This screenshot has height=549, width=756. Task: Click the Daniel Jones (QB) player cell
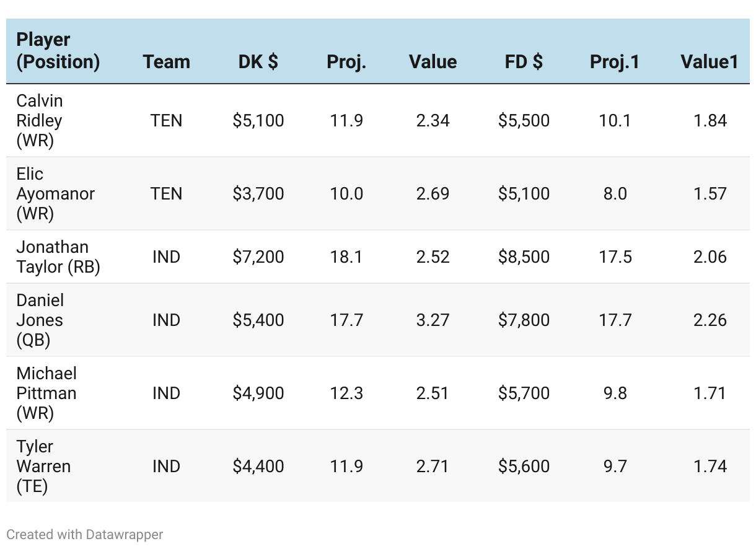pos(40,320)
